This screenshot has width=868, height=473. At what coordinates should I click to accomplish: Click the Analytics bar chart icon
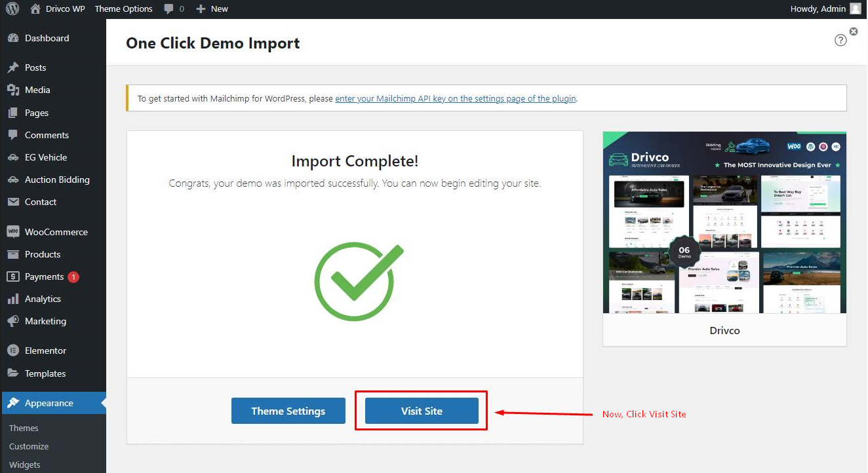point(13,299)
